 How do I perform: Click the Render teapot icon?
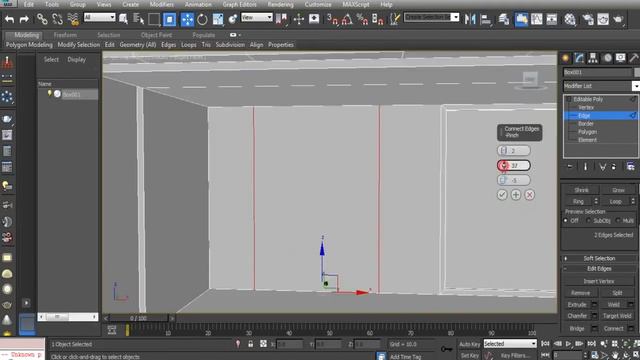pyautogui.click(x=618, y=19)
